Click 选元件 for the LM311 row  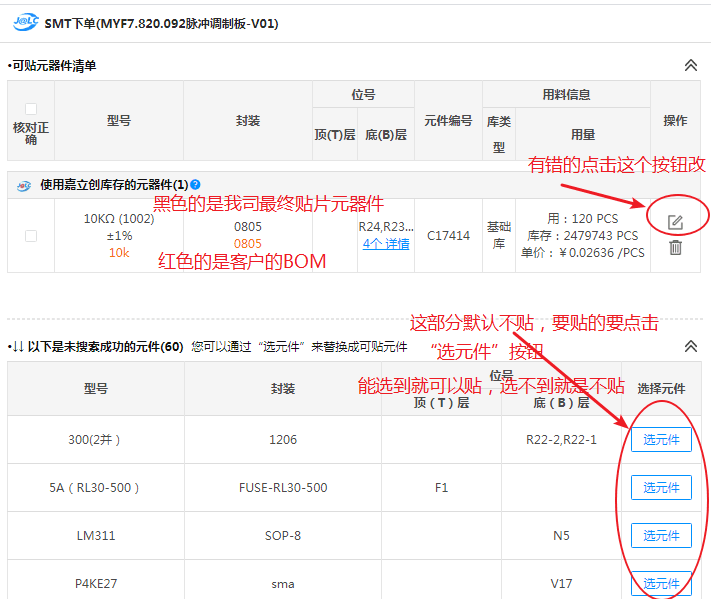(x=661, y=535)
